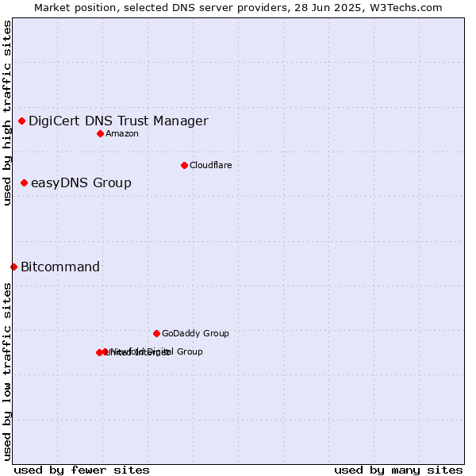476x476 pixels.
Task: Select the 'GoDaddy Group' label text
Action: [x=195, y=333]
